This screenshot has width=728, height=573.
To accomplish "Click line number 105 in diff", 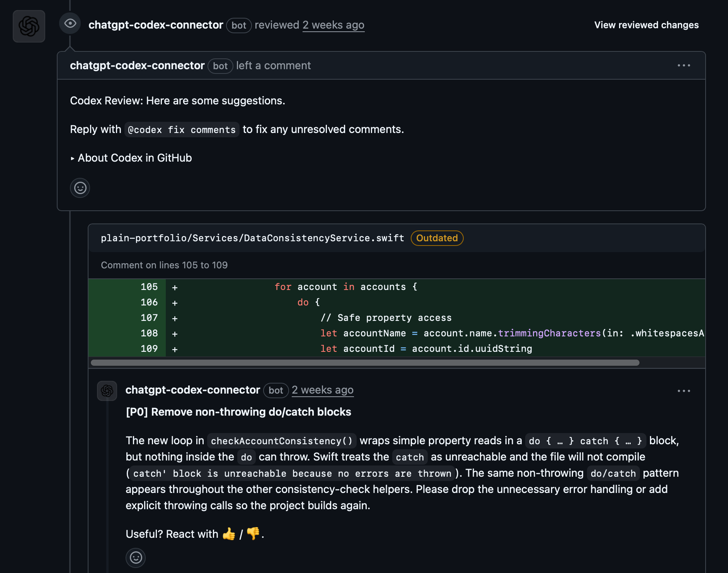I will 149,287.
